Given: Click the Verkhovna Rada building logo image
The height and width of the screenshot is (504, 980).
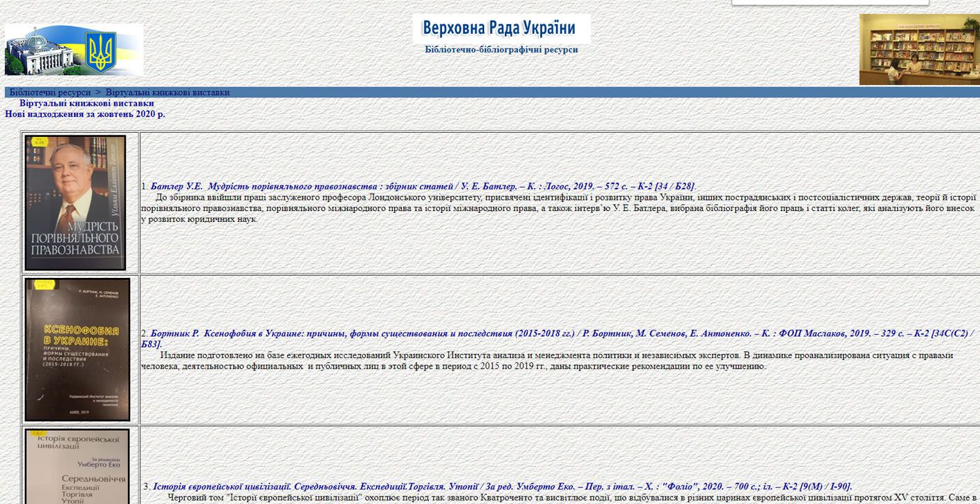Looking at the screenshot, I should [x=74, y=49].
